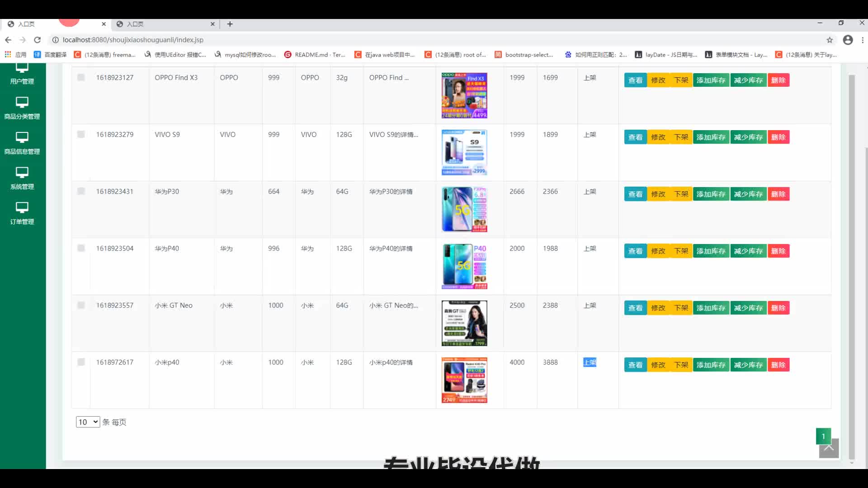The width and height of the screenshot is (868, 488).
Task: Open README.md bookmark
Action: pos(315,55)
